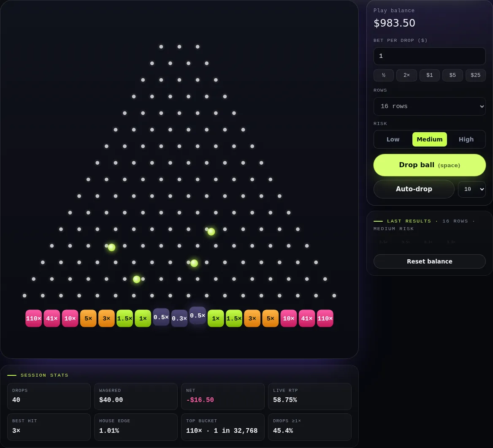Image resolution: width=493 pixels, height=448 pixels.
Task: Click the left-side orange 3× bucket
Action: click(107, 318)
